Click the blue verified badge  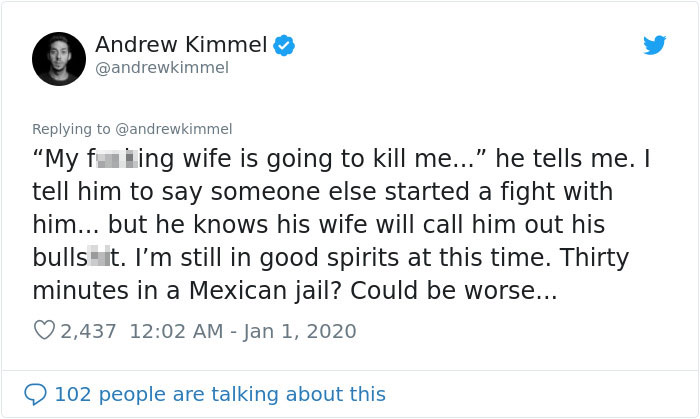point(284,45)
